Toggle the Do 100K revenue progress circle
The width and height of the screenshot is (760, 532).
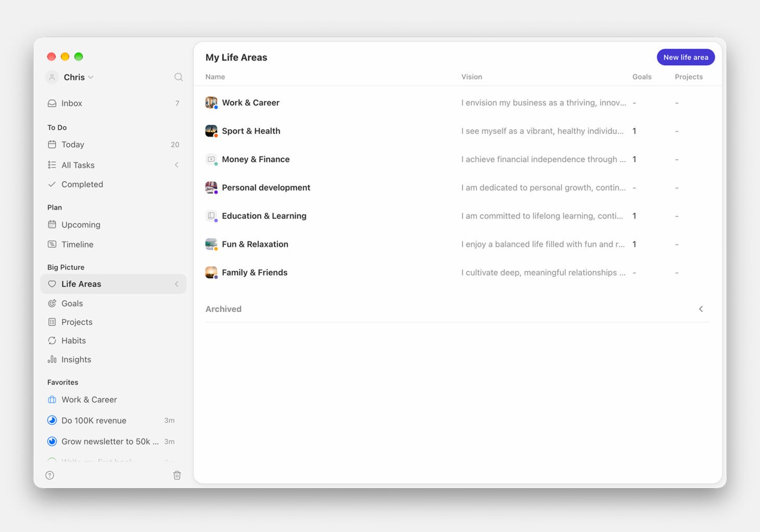point(52,421)
